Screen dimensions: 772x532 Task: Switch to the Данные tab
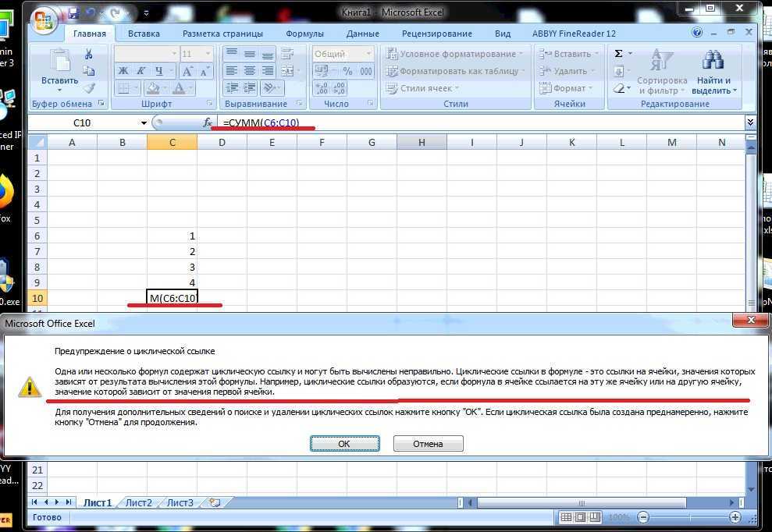pos(363,34)
